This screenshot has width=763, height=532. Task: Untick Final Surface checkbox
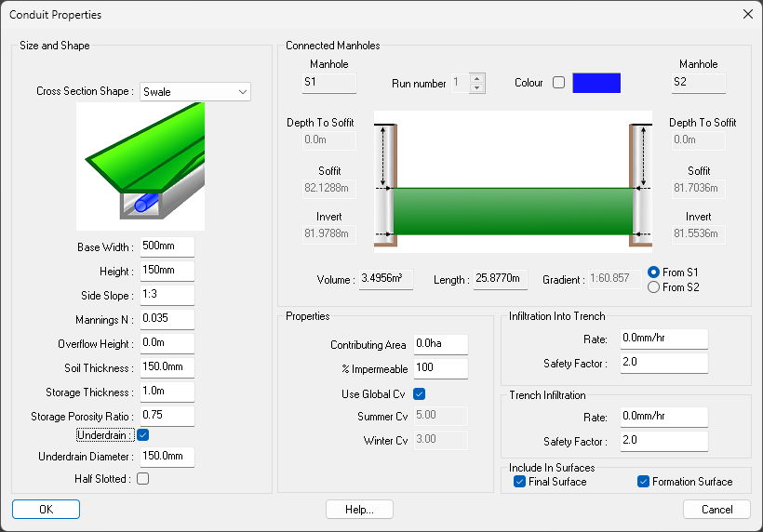click(x=520, y=482)
